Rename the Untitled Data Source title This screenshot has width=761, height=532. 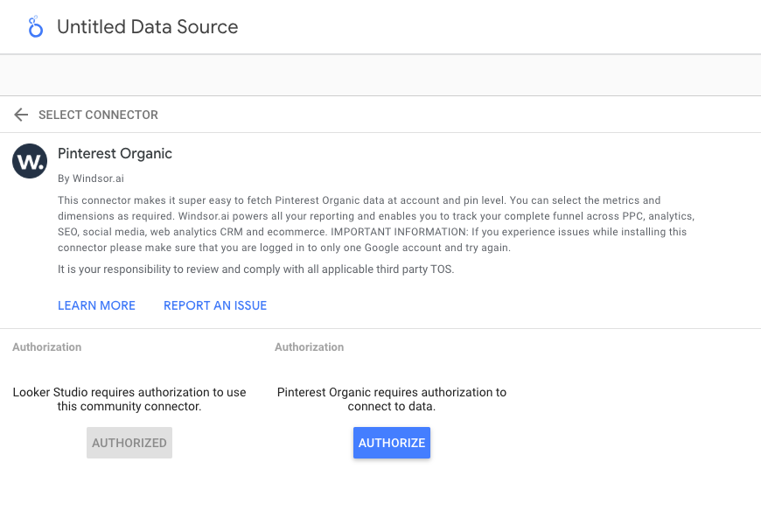147,27
